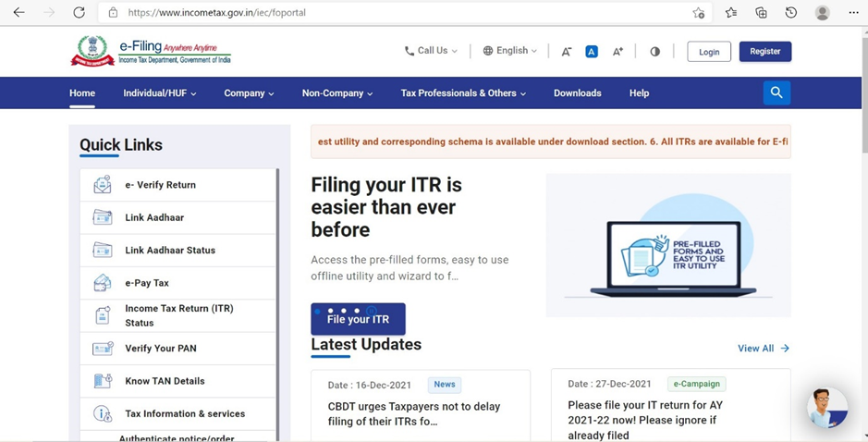
Task: Open Know TAN Details quick link
Action: 177,381
